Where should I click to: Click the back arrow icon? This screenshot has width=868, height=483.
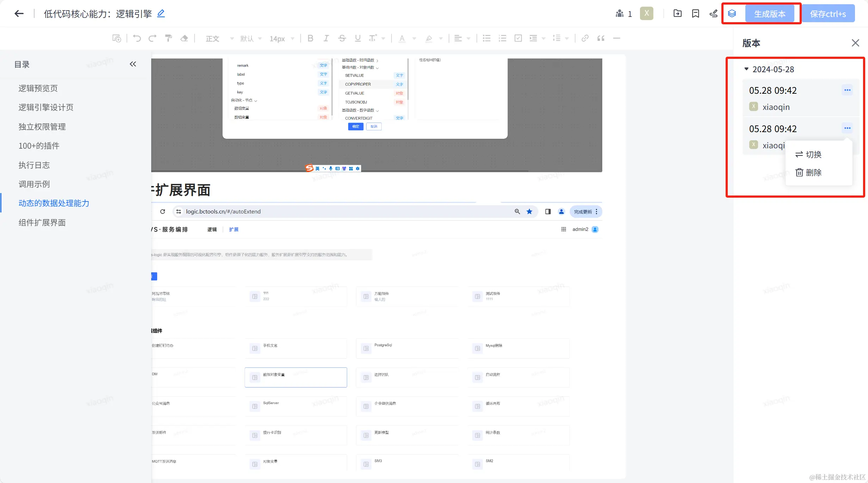click(19, 14)
